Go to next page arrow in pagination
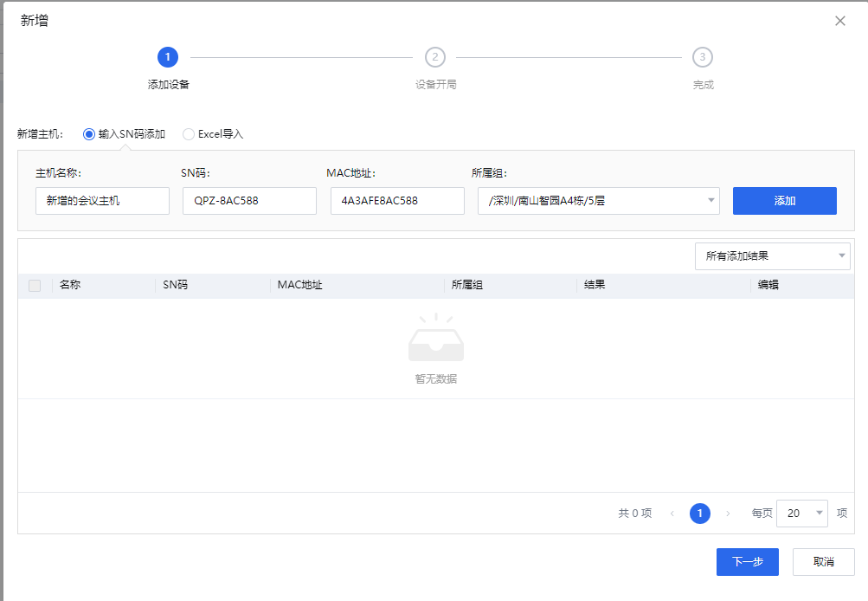Screen dimensions: 868x601 (728, 514)
